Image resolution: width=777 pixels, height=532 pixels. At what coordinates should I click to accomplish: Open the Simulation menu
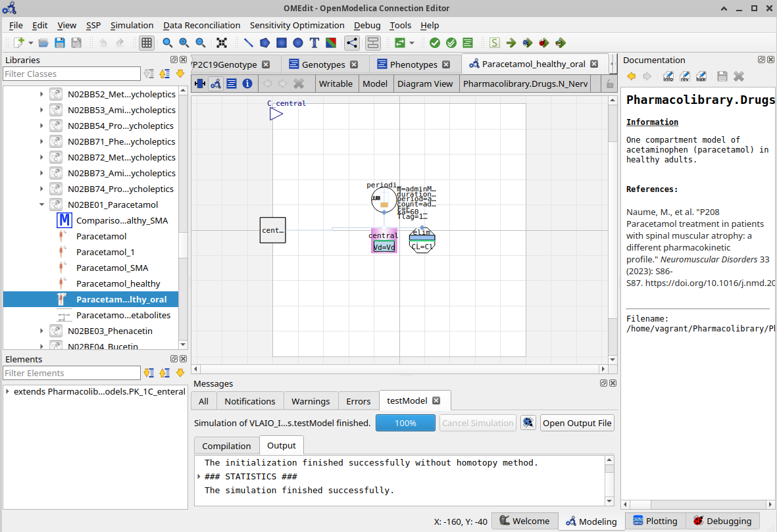(132, 25)
